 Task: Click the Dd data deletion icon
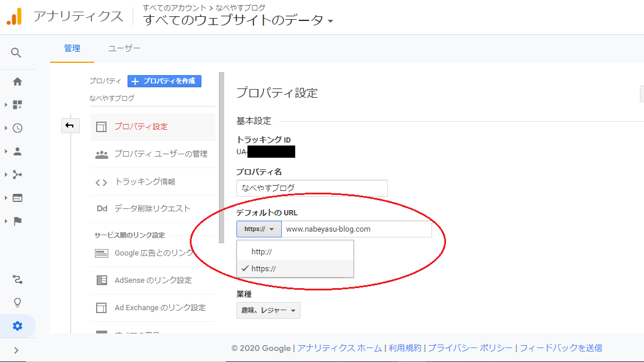coord(102,208)
